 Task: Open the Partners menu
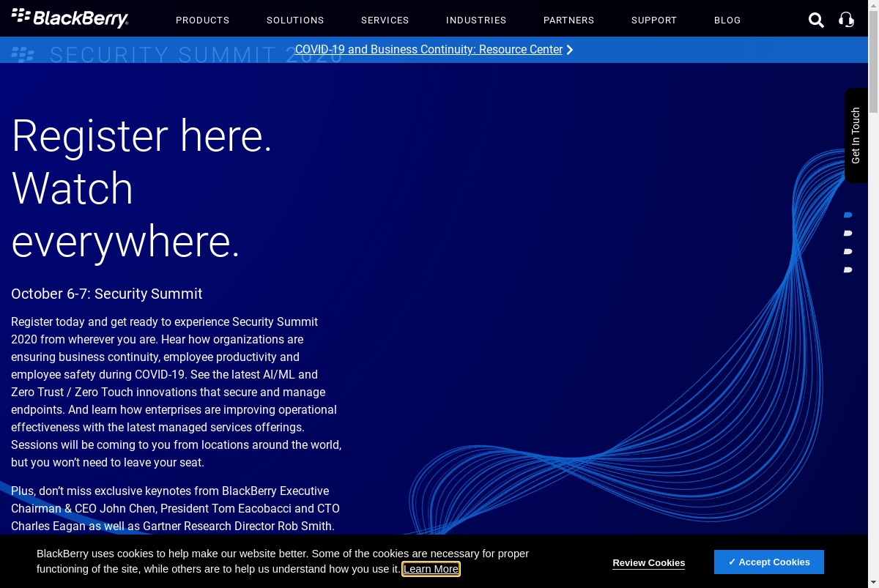pyautogui.click(x=569, y=20)
